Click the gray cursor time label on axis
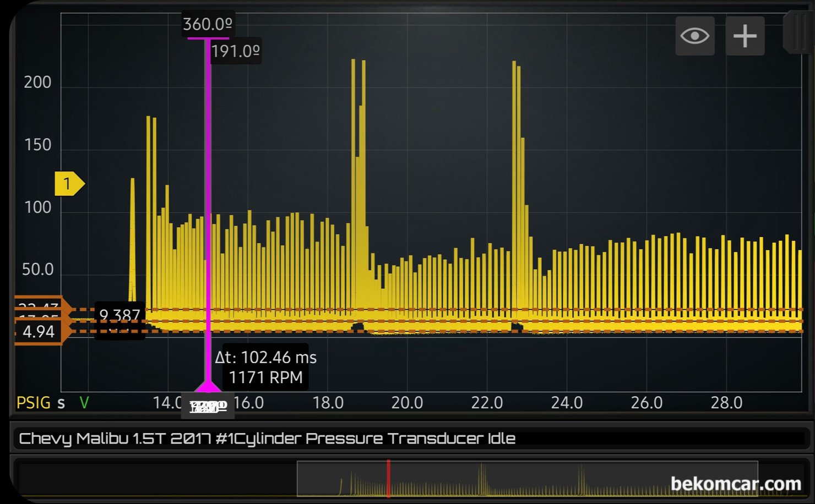The height and width of the screenshot is (504, 815). (x=208, y=407)
